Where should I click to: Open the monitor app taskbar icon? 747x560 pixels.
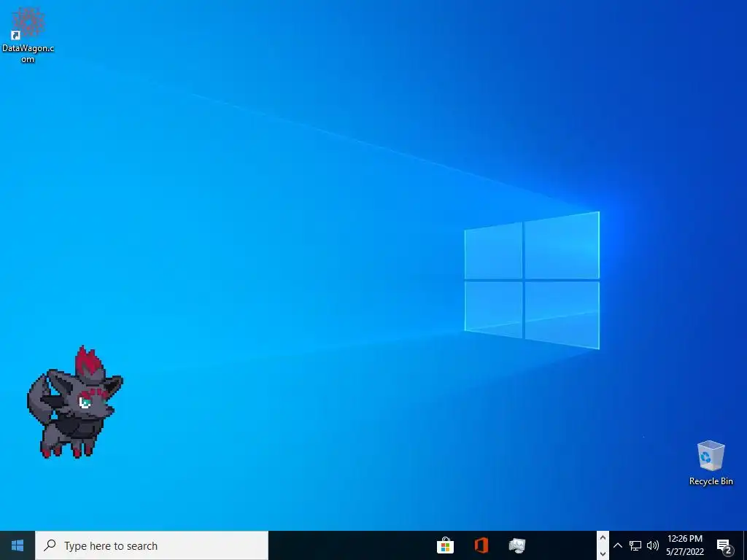(517, 545)
